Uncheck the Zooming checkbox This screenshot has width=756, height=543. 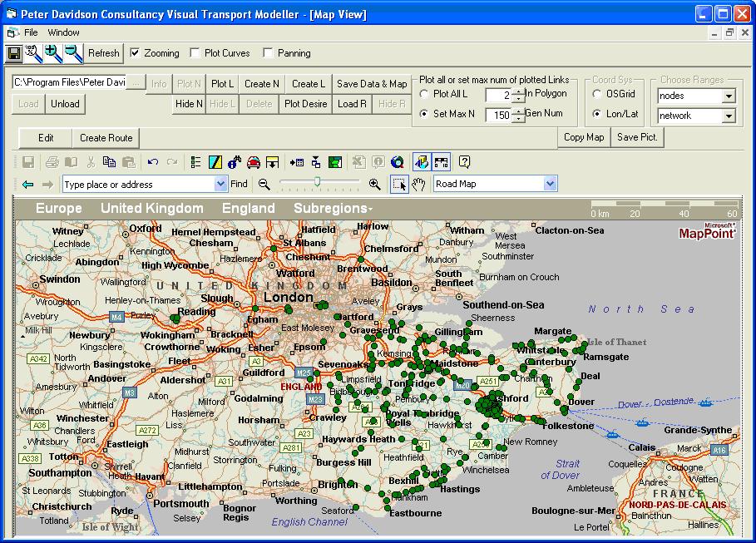click(135, 53)
